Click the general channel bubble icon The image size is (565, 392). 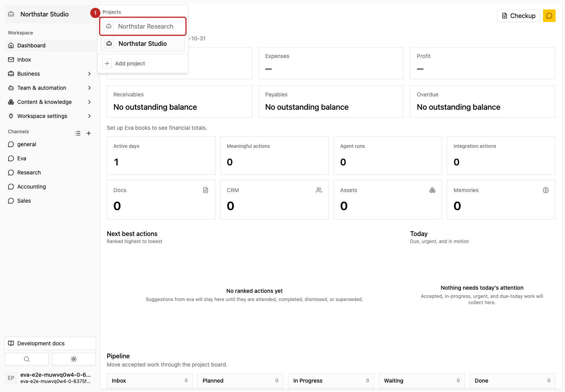pyautogui.click(x=11, y=144)
